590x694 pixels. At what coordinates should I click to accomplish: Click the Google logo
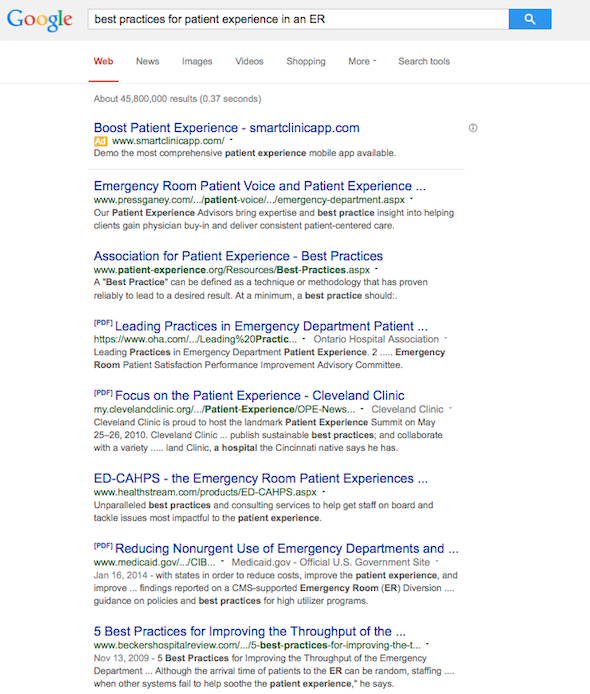pyautogui.click(x=39, y=19)
